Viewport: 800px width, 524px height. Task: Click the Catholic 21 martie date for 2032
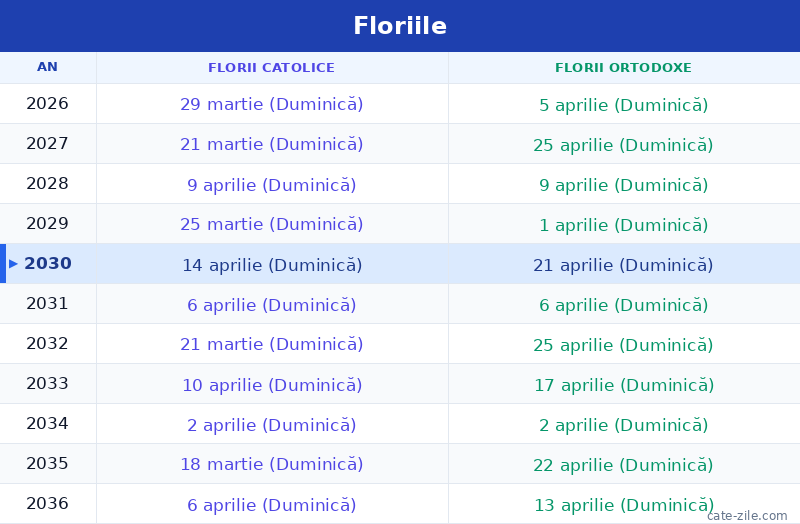point(271,344)
